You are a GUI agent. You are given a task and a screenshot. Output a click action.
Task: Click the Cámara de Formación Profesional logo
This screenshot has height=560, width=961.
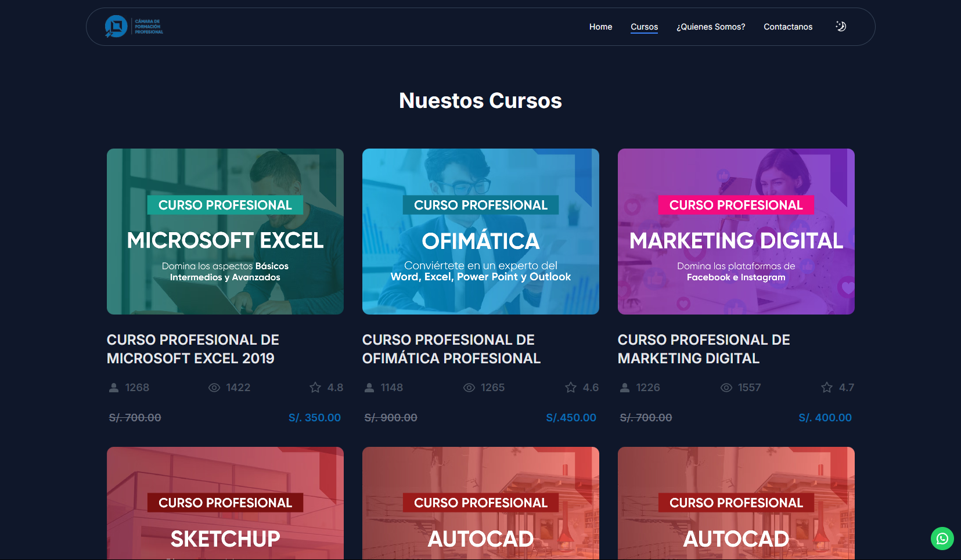pyautogui.click(x=134, y=27)
